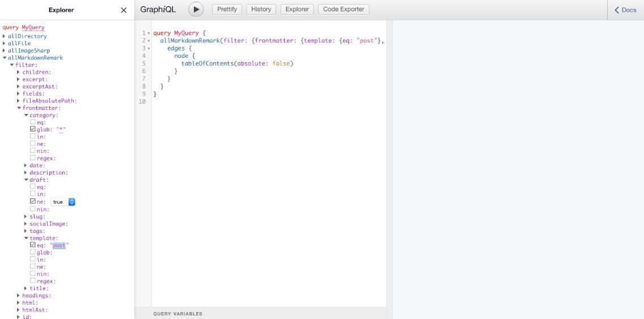Check nin: under template
The width and height of the screenshot is (644, 319).
click(33, 274)
